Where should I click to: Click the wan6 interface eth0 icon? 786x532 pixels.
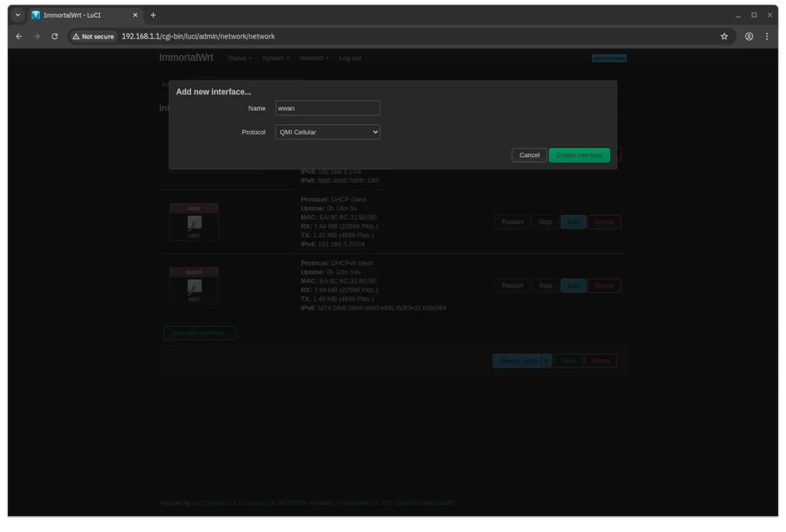click(194, 286)
